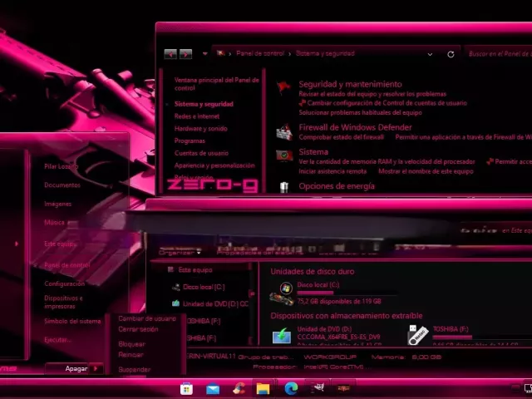
Task: Click the TOSHIBA (F:) USB drive icon
Action: 418,335
